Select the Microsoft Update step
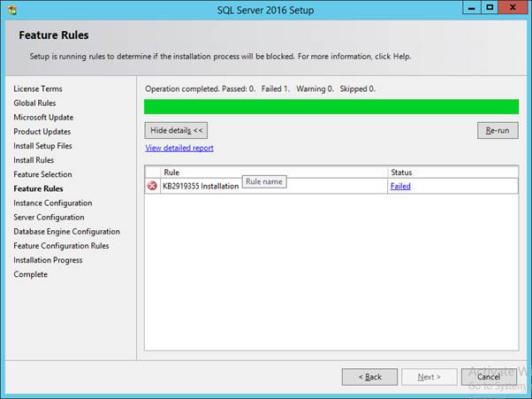This screenshot has height=399, width=532. [43, 118]
